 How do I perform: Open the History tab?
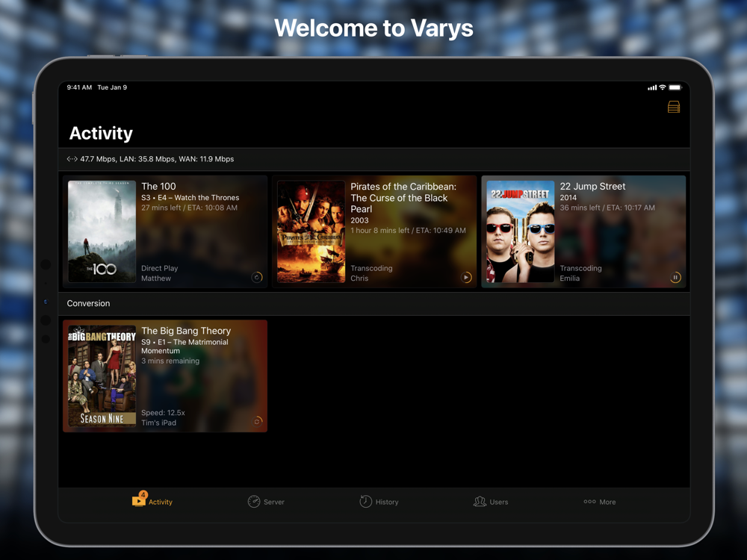click(x=379, y=502)
